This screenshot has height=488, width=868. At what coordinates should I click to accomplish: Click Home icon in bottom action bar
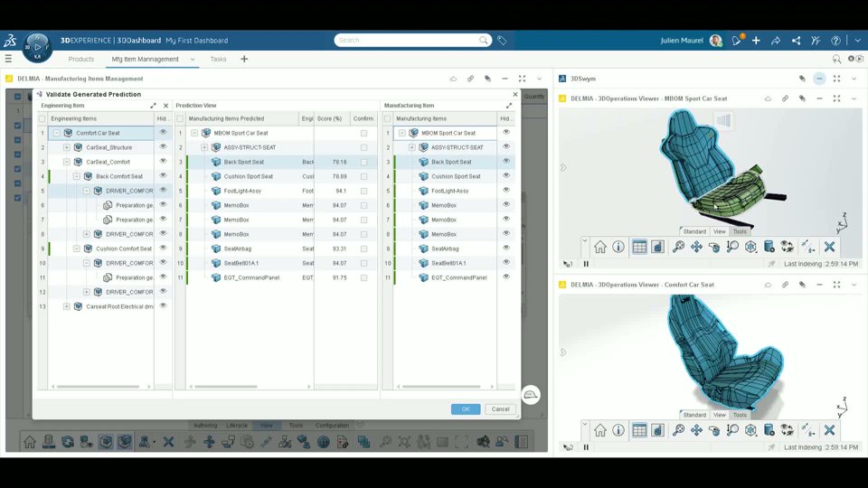point(29,442)
